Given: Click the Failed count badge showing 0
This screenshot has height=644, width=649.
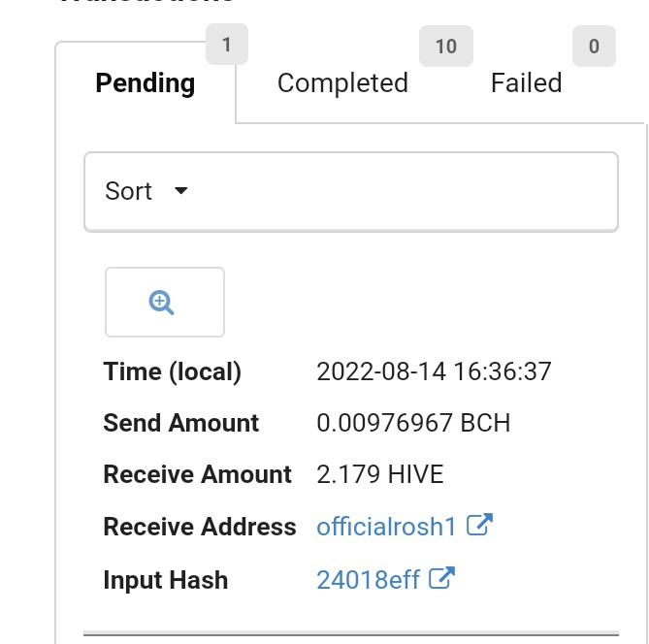Looking at the screenshot, I should 594,46.
